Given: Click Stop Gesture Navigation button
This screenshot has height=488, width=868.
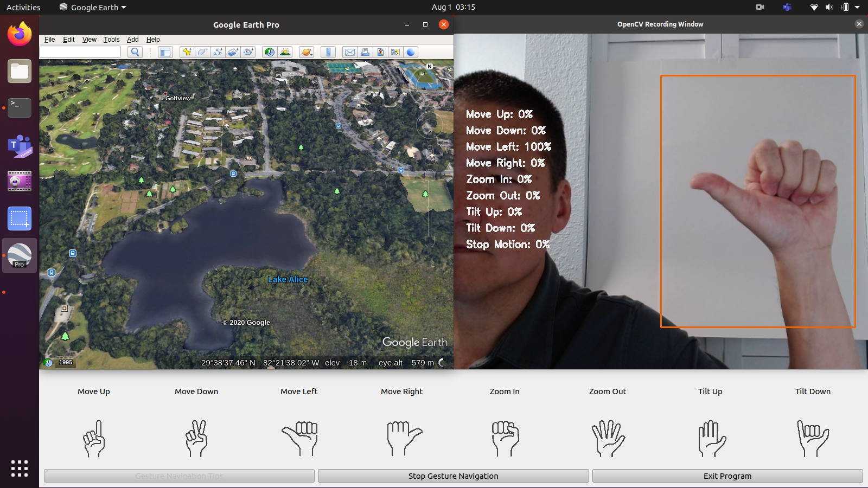Looking at the screenshot, I should click(453, 476).
